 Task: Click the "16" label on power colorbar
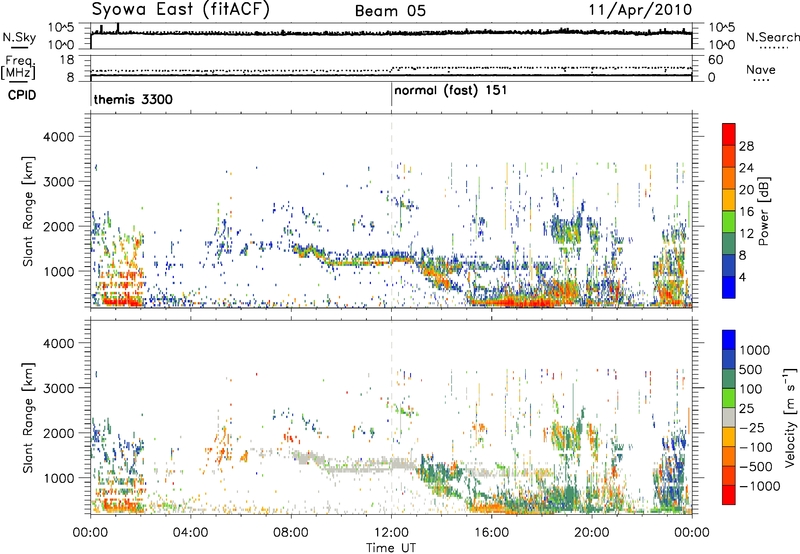pyautogui.click(x=746, y=212)
